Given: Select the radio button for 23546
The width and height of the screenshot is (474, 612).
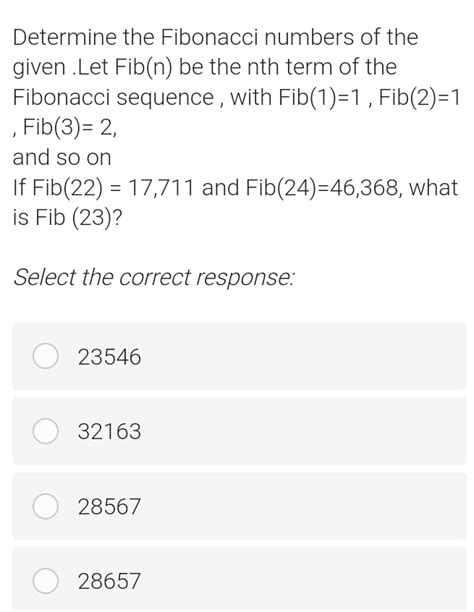Looking at the screenshot, I should pos(46,356).
